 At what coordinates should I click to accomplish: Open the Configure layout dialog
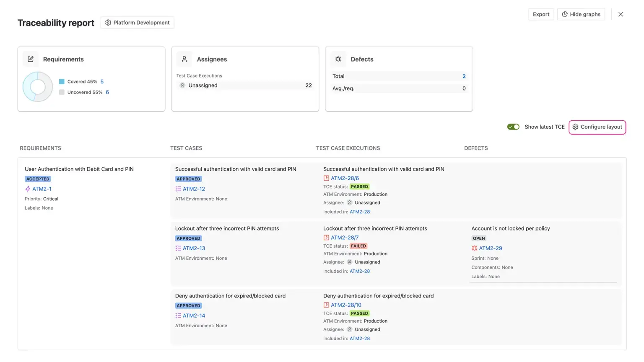[597, 127]
